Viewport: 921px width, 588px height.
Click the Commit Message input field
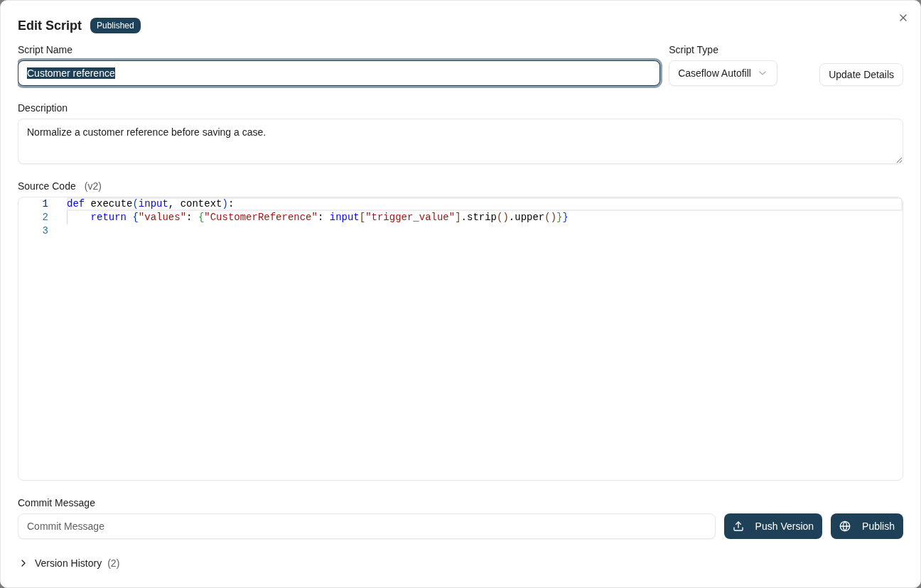click(367, 526)
